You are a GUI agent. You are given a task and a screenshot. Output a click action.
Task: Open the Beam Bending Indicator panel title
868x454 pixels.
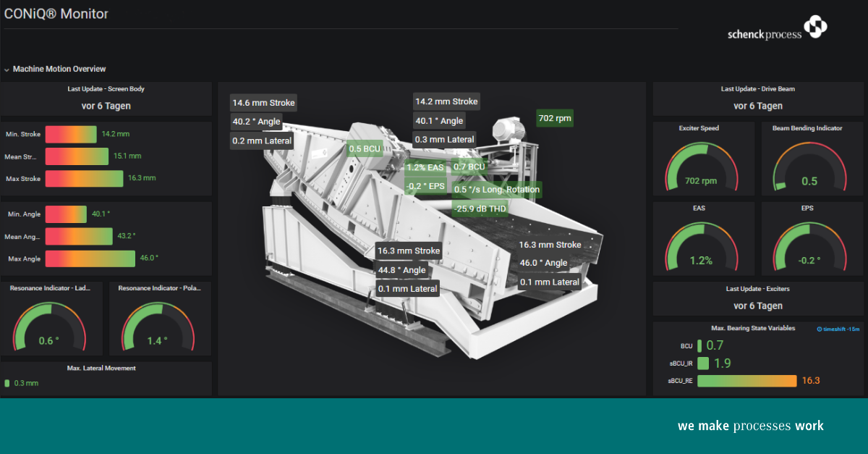807,128
